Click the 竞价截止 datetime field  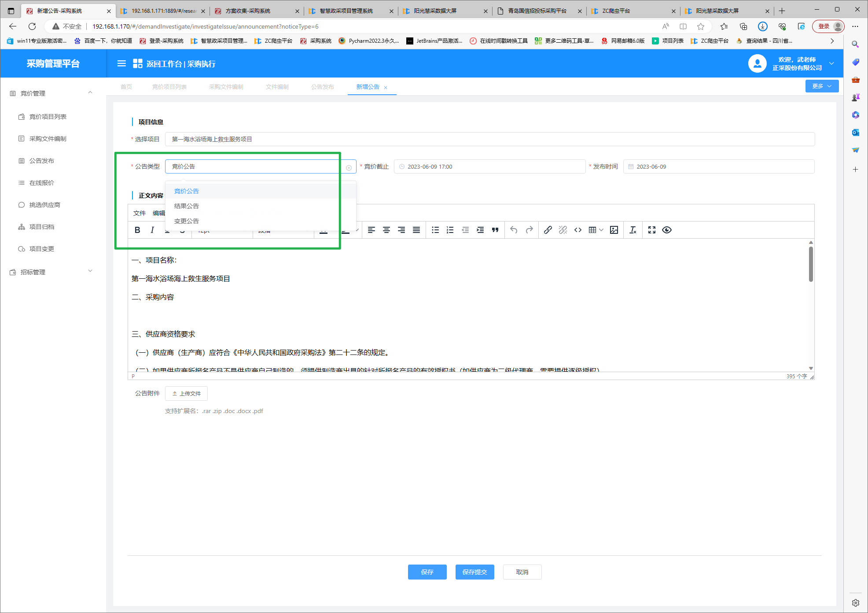point(489,166)
